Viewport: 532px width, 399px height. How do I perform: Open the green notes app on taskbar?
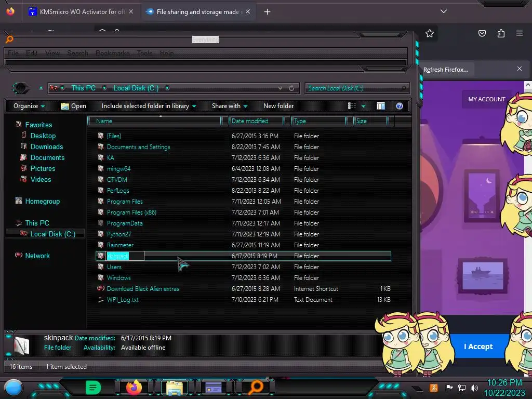coord(93,388)
